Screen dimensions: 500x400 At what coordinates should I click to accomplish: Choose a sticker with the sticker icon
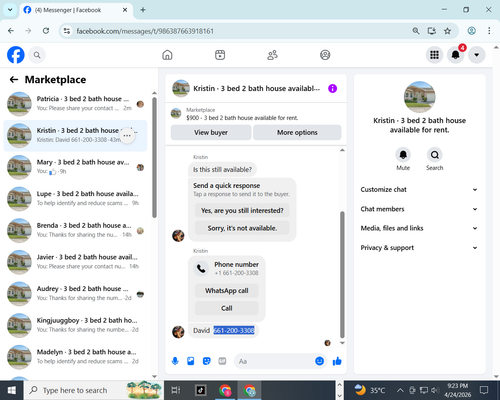(207, 361)
